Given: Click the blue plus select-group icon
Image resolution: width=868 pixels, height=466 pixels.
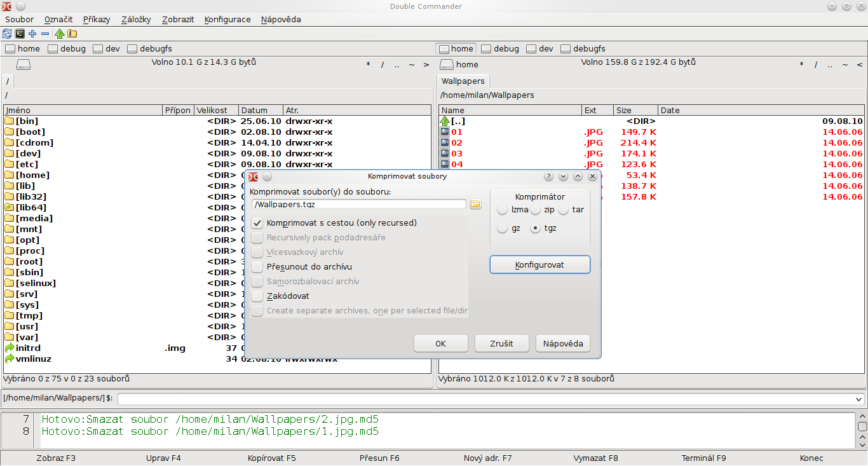Looking at the screenshot, I should click(32, 34).
